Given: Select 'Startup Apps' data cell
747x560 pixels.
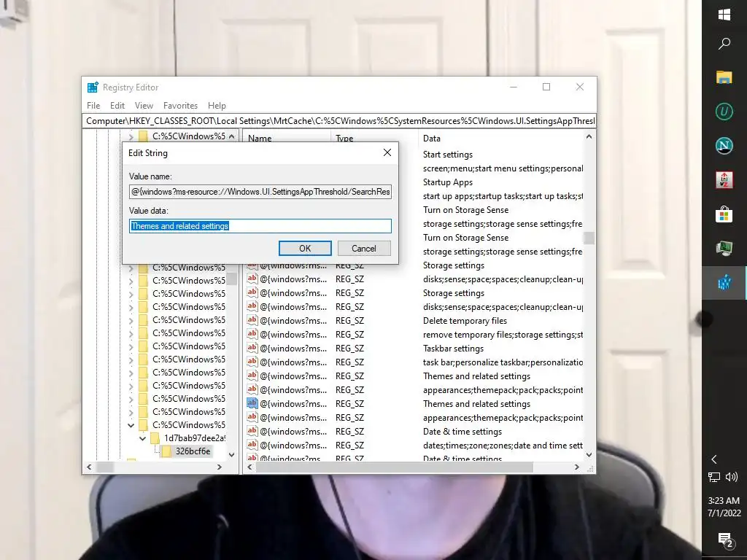Looking at the screenshot, I should 448,182.
